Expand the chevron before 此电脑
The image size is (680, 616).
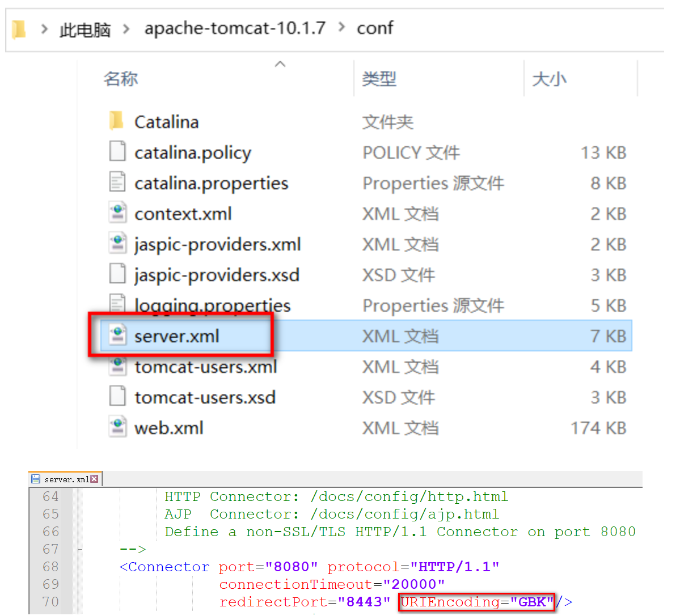(x=44, y=29)
